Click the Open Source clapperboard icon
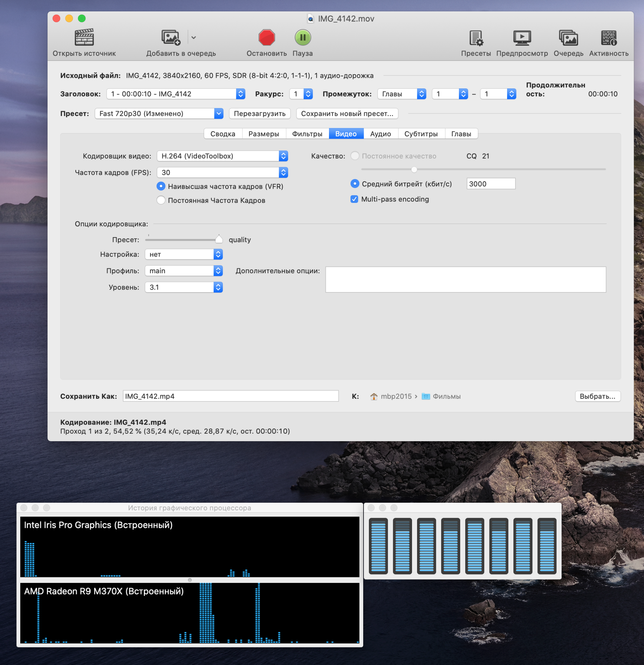Viewport: 644px width, 665px height. [84, 37]
